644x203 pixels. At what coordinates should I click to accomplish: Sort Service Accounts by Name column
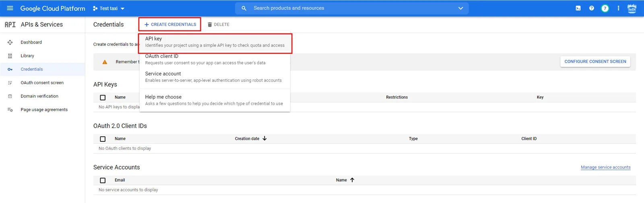point(341,180)
